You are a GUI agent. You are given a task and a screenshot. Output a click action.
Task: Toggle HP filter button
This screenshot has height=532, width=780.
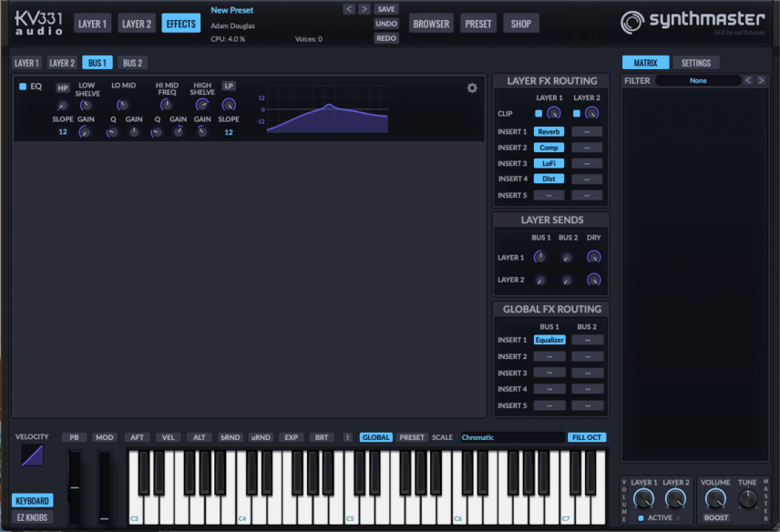62,88
